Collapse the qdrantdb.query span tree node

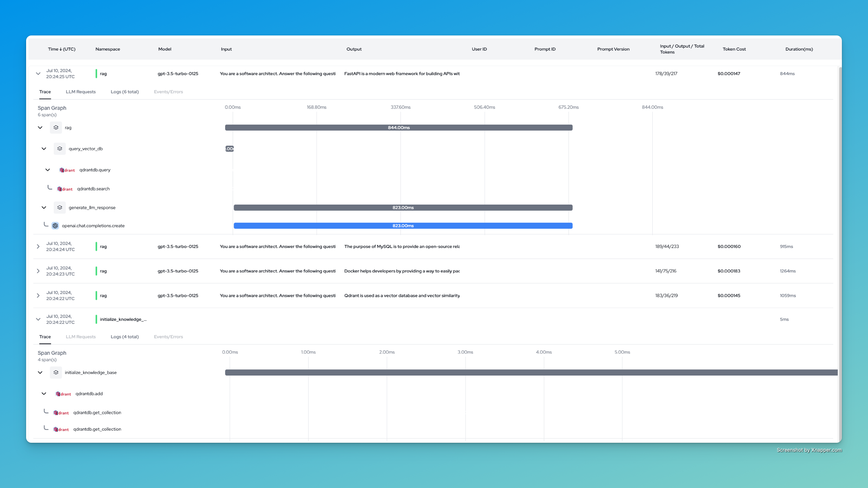pyautogui.click(x=48, y=170)
